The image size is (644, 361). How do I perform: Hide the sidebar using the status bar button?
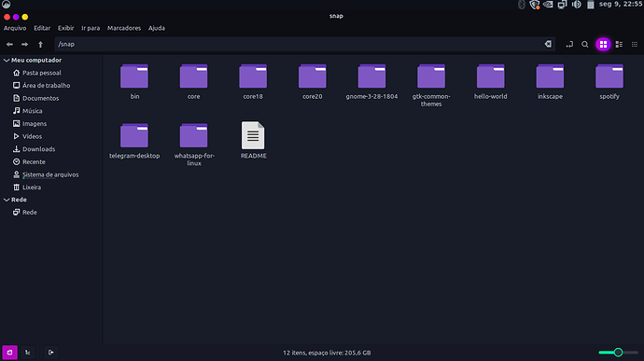tap(51, 353)
